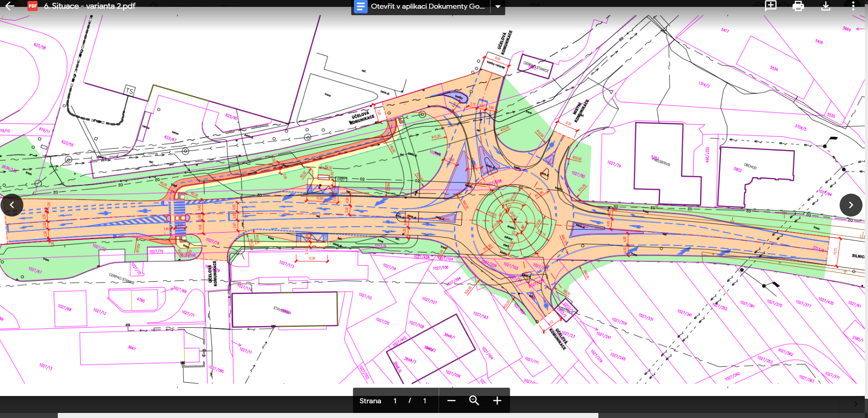
Task: Click the small chevron at bottom-right corner
Action: (x=856, y=404)
